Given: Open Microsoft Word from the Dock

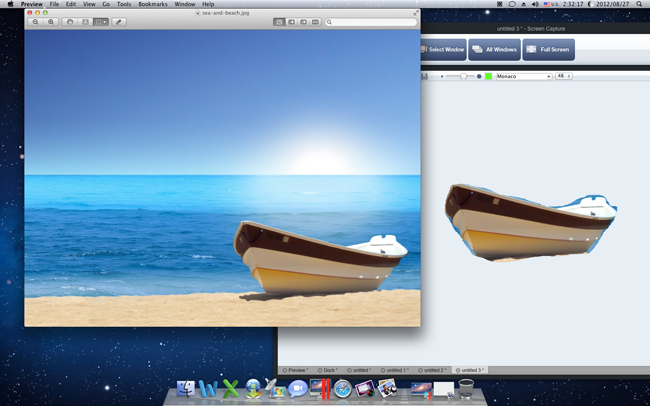Looking at the screenshot, I should pos(208,389).
